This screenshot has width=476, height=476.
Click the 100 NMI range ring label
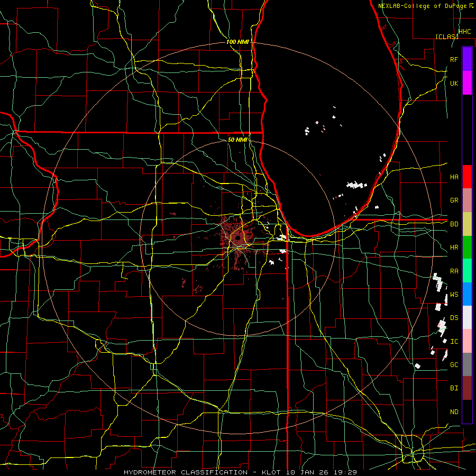coord(237,42)
